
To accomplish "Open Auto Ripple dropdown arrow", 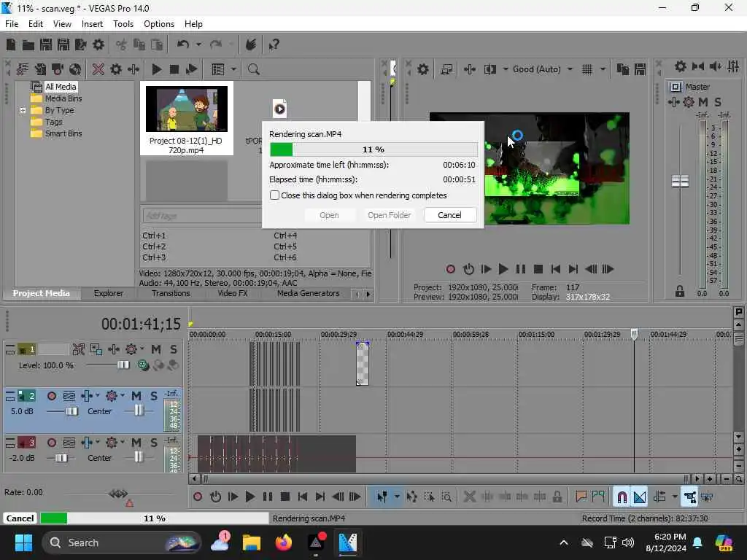I will (x=675, y=497).
